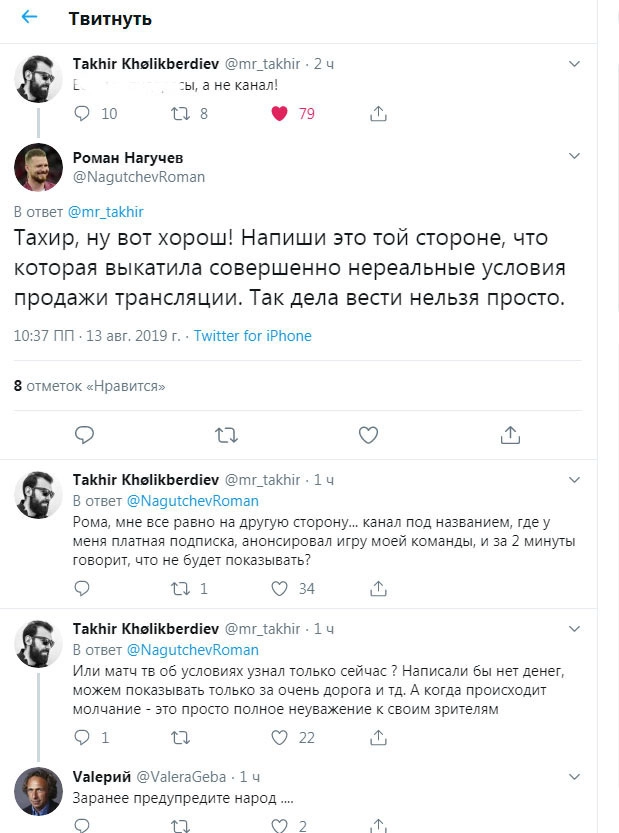619x833 pixels.
Task: Open the Twitter for iPhone link
Action: (252, 336)
